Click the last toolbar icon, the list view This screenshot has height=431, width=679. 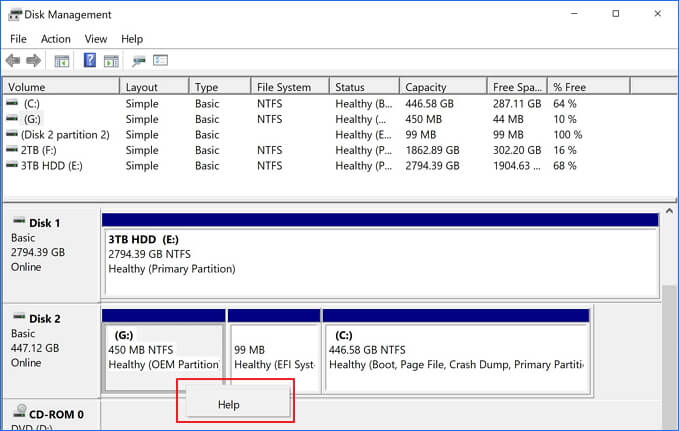160,61
